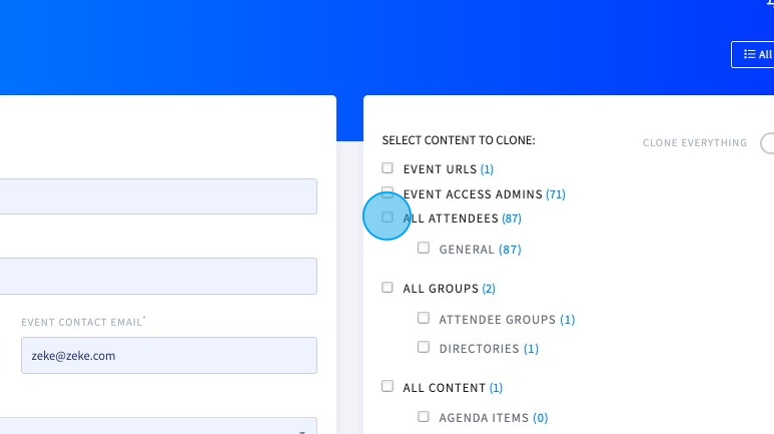Click the empty field above Event Contact Email
774x434 pixels.
tap(158, 276)
